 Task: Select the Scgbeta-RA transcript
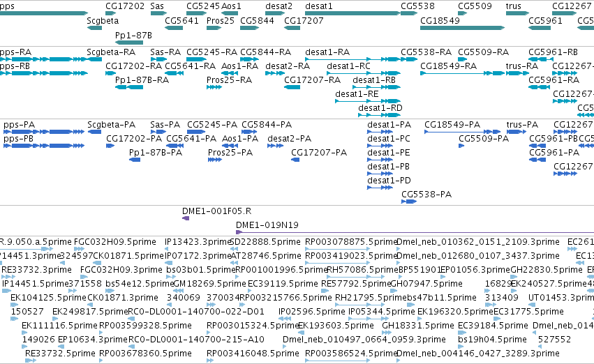(94, 59)
